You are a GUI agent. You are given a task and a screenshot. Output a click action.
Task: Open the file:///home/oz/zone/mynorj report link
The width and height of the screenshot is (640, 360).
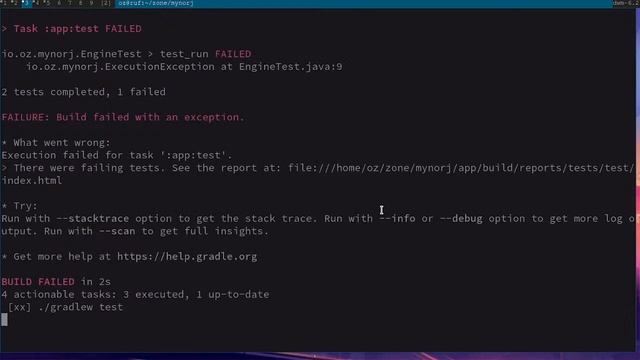(x=461, y=168)
